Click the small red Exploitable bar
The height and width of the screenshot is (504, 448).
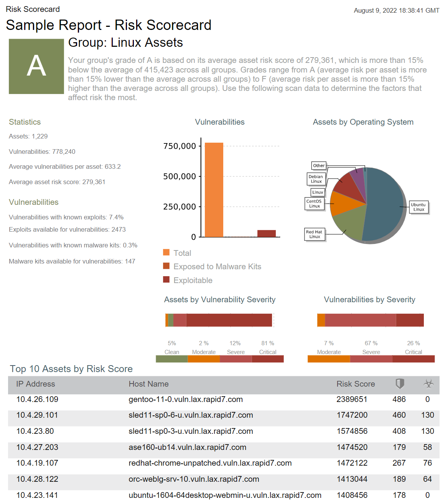267,234
